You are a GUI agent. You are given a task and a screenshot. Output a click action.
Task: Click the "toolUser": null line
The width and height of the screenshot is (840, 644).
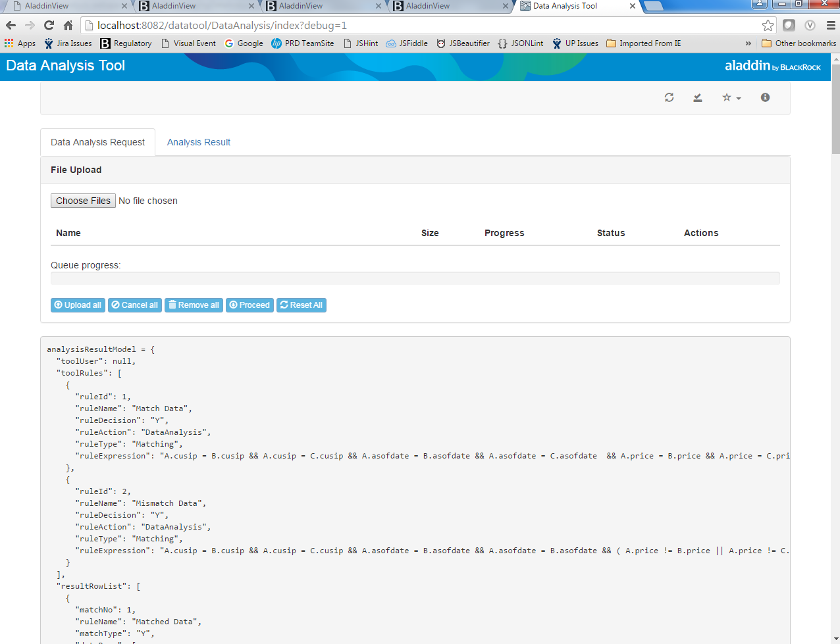point(96,361)
